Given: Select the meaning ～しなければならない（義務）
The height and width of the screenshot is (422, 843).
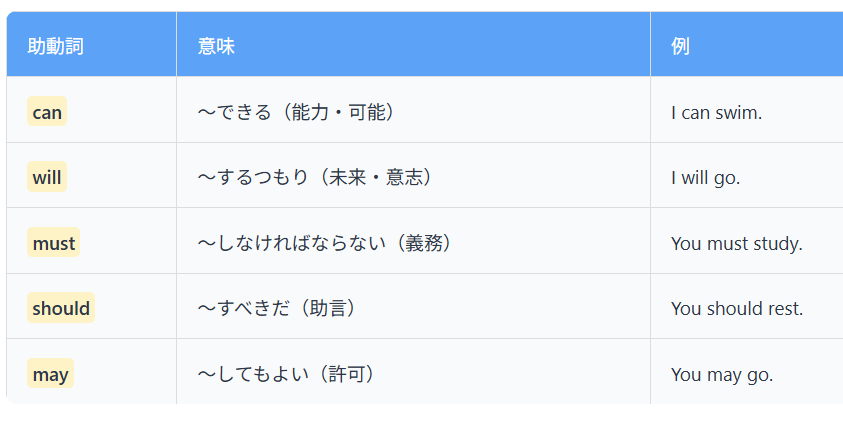Looking at the screenshot, I should [325, 243].
